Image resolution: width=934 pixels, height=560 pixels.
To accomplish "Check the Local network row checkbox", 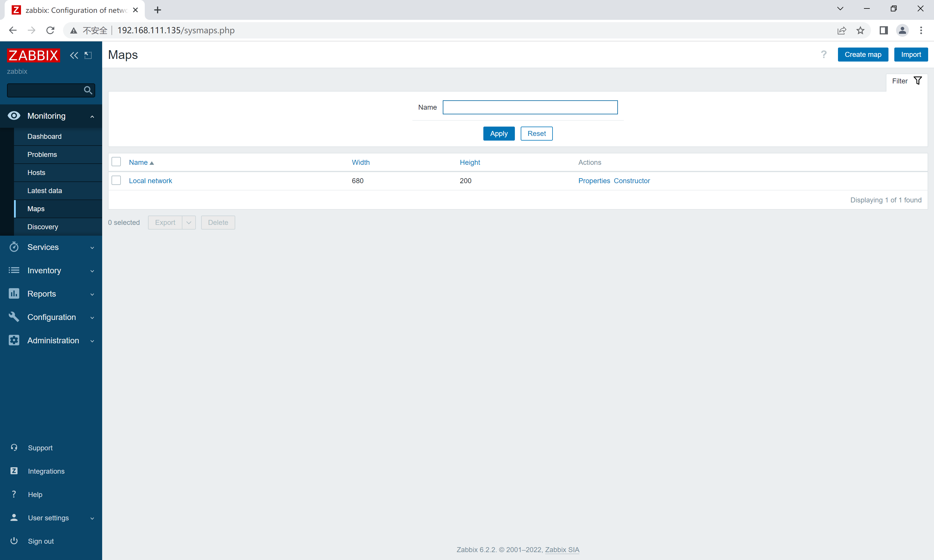I will pos(116,180).
